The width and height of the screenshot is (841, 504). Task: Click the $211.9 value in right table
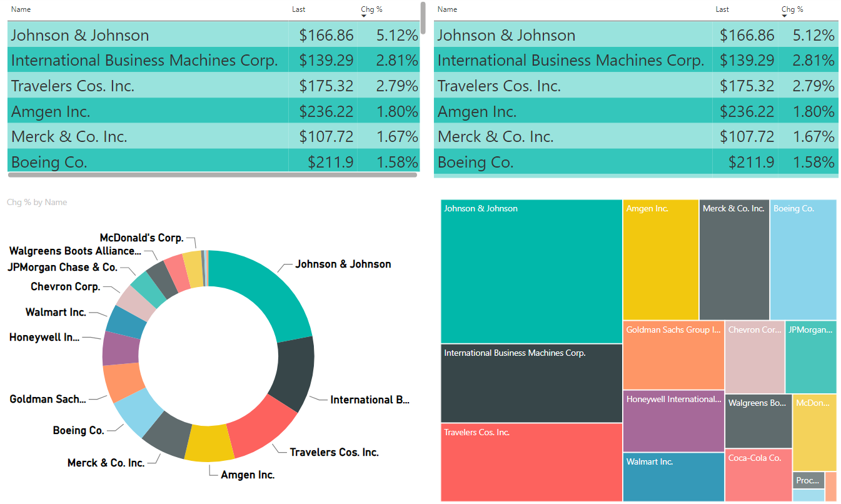[x=752, y=162]
